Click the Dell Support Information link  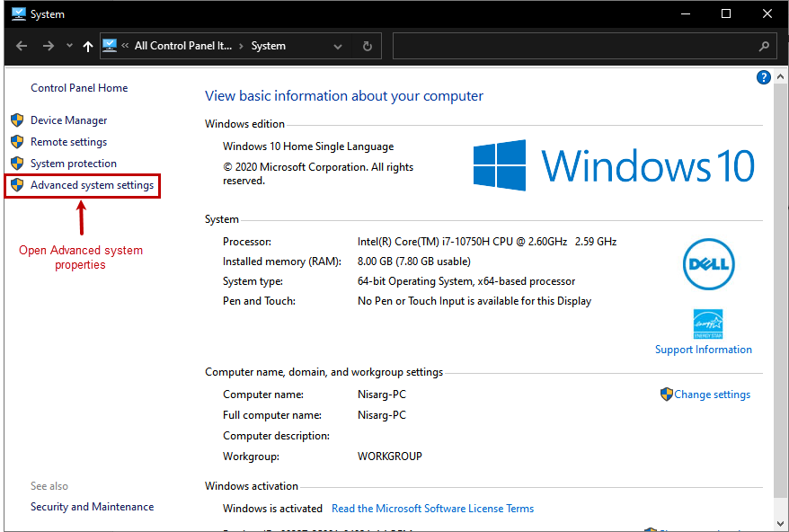tap(703, 350)
